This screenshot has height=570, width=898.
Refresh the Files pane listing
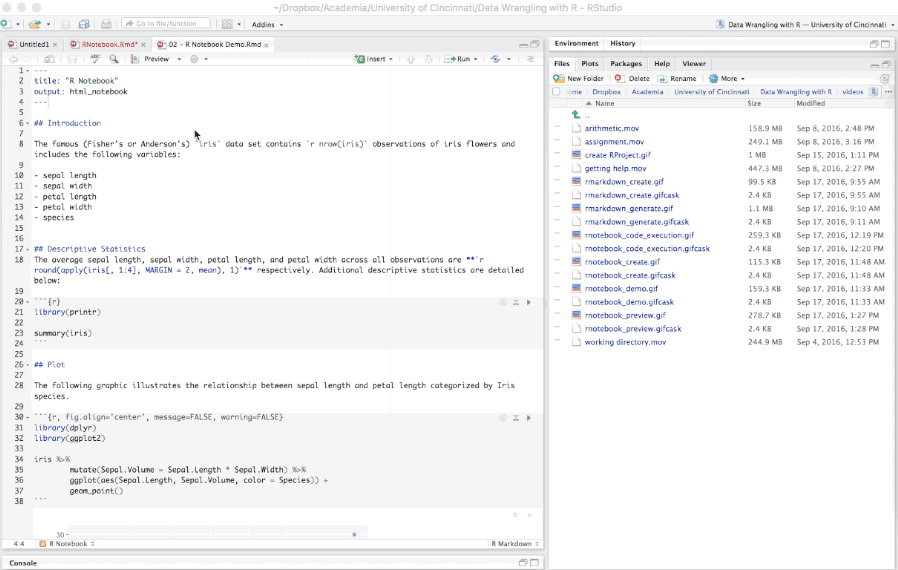tap(885, 78)
